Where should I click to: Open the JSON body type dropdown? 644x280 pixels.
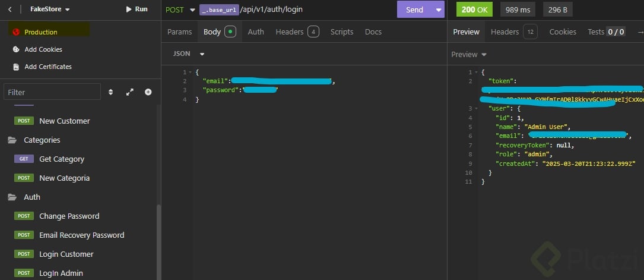pyautogui.click(x=189, y=54)
